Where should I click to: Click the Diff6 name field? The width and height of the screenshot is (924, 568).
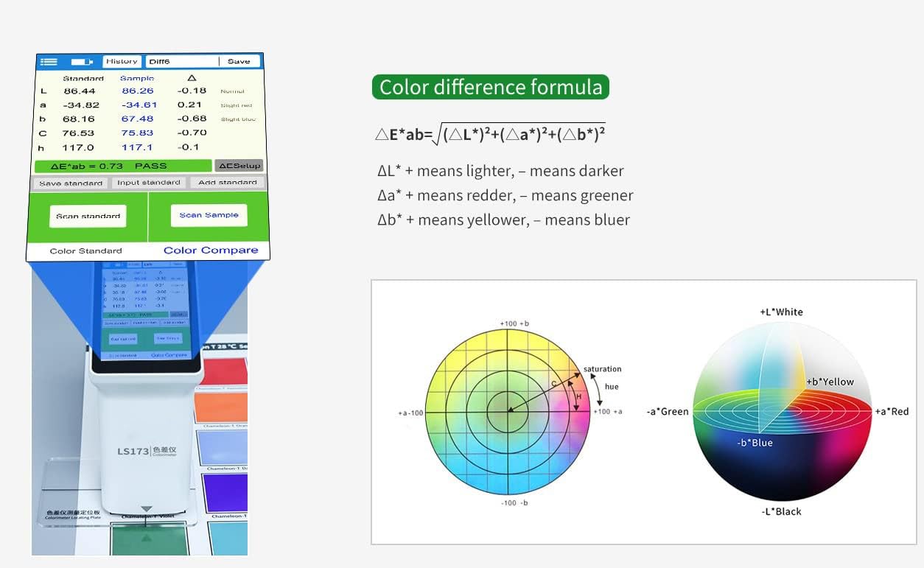(x=182, y=62)
